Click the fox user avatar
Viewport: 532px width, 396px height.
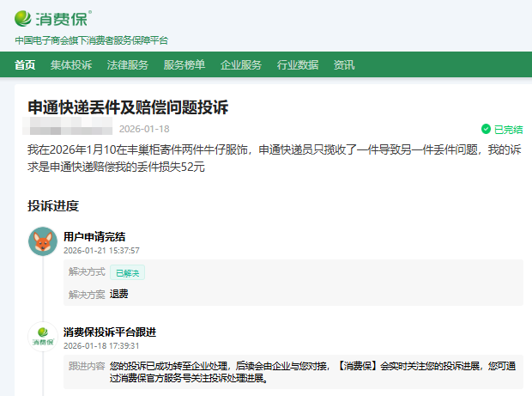coord(43,242)
